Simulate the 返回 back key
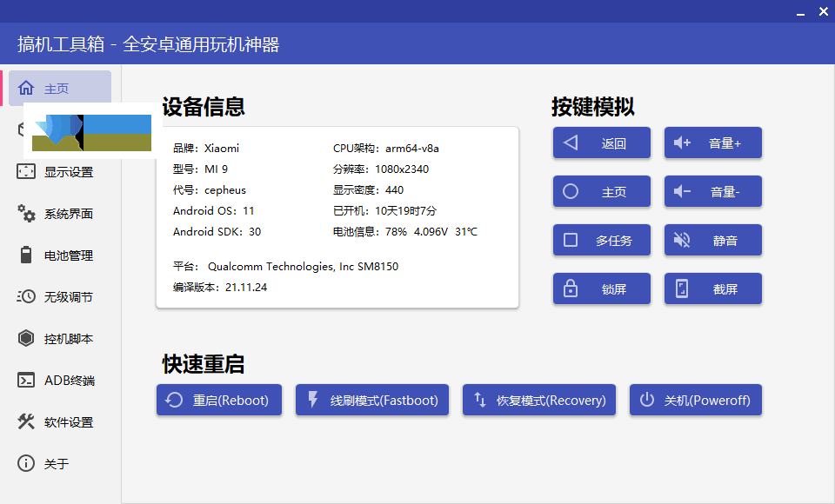Image resolution: width=835 pixels, height=504 pixels. point(602,143)
